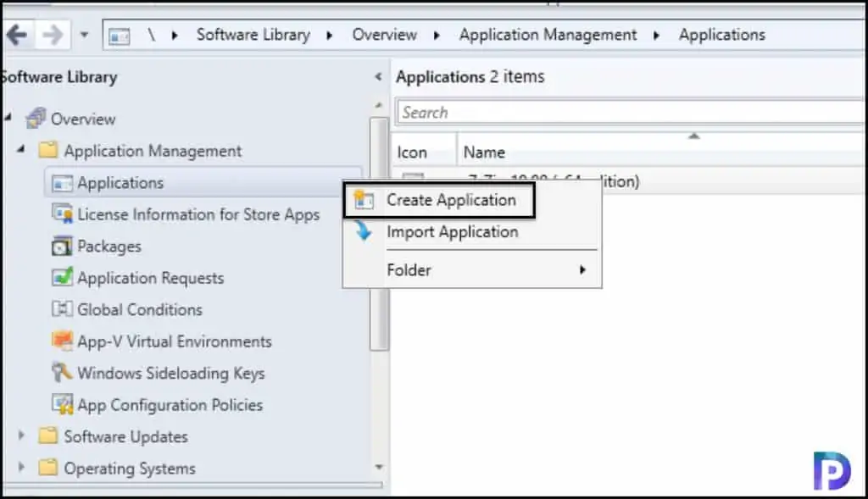This screenshot has height=499, width=868.
Task: Collapse the Software Library navigation pane
Action: tap(378, 76)
